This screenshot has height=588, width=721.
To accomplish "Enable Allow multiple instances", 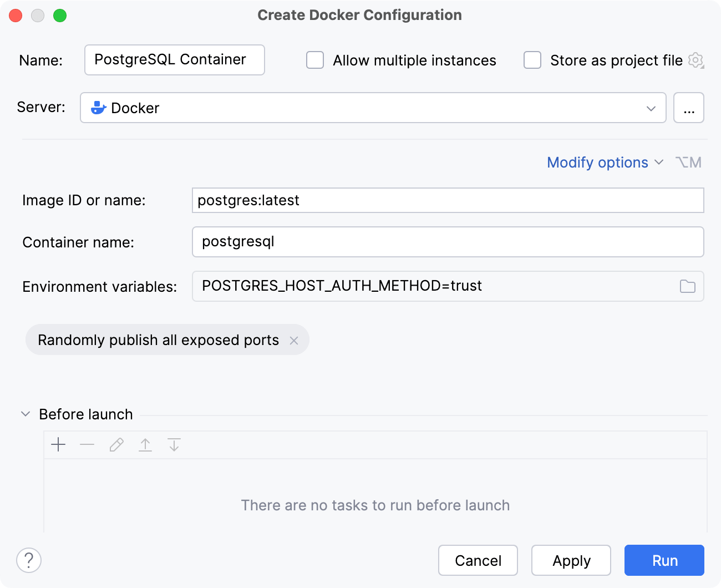I will (x=314, y=60).
